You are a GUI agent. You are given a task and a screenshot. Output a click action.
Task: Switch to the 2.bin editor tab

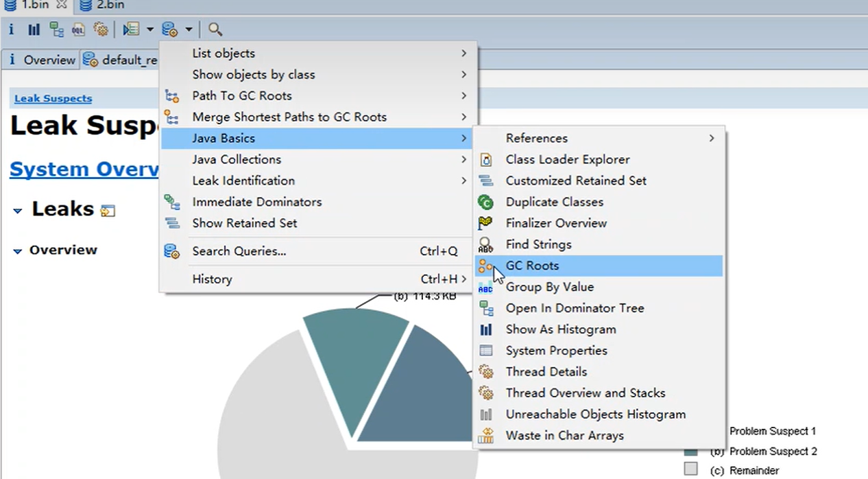click(103, 5)
